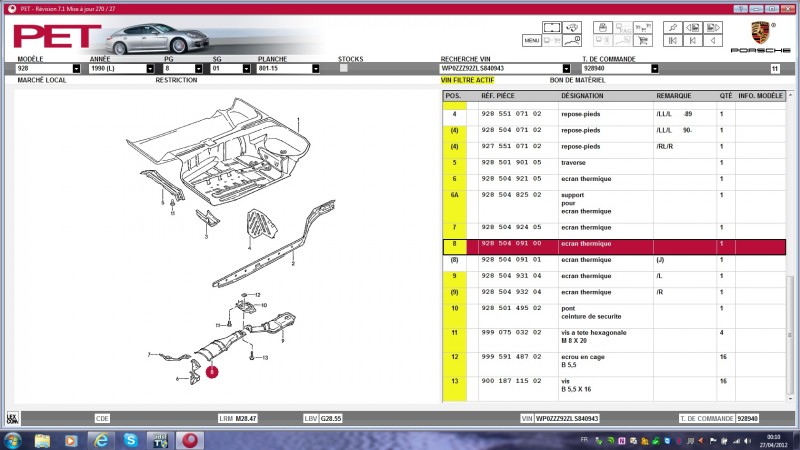The image size is (800, 450).
Task: Click the plain left-triangle back icon
Action: (713, 40)
